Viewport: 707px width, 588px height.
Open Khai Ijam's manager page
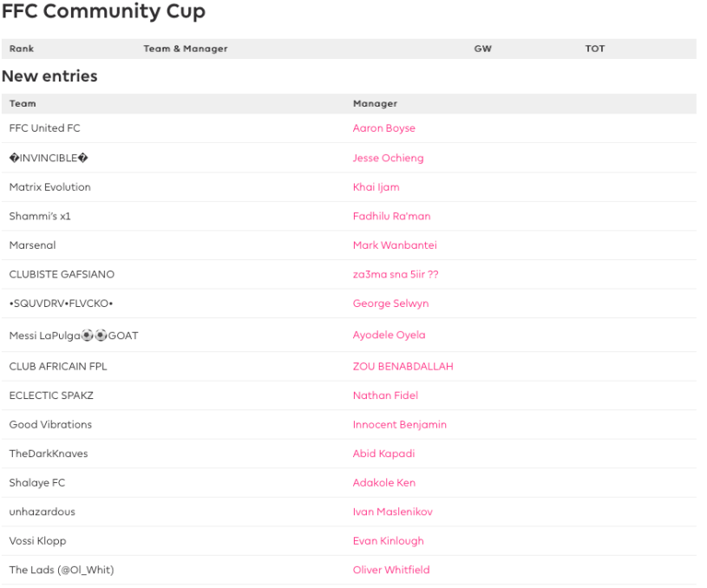pyautogui.click(x=376, y=187)
